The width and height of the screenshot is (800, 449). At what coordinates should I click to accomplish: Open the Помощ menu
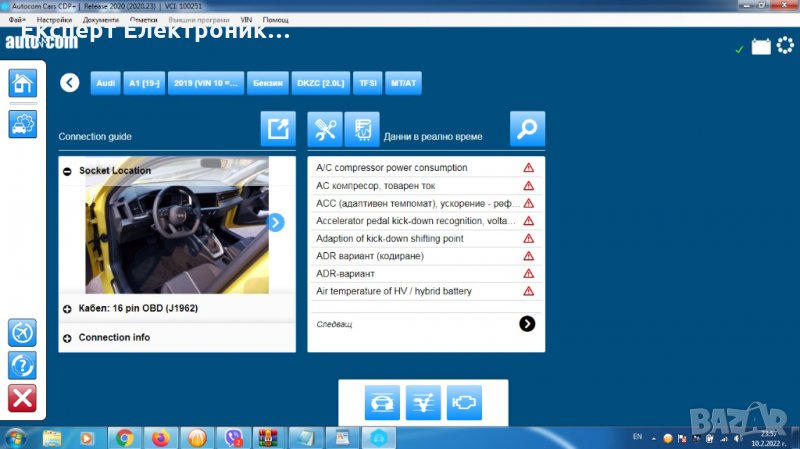tap(276, 20)
